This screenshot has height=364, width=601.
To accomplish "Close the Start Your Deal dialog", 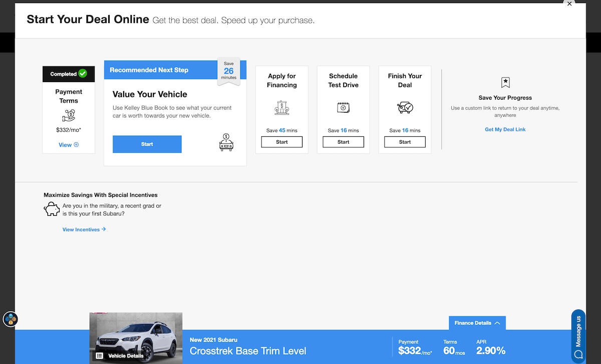I will pyautogui.click(x=569, y=4).
